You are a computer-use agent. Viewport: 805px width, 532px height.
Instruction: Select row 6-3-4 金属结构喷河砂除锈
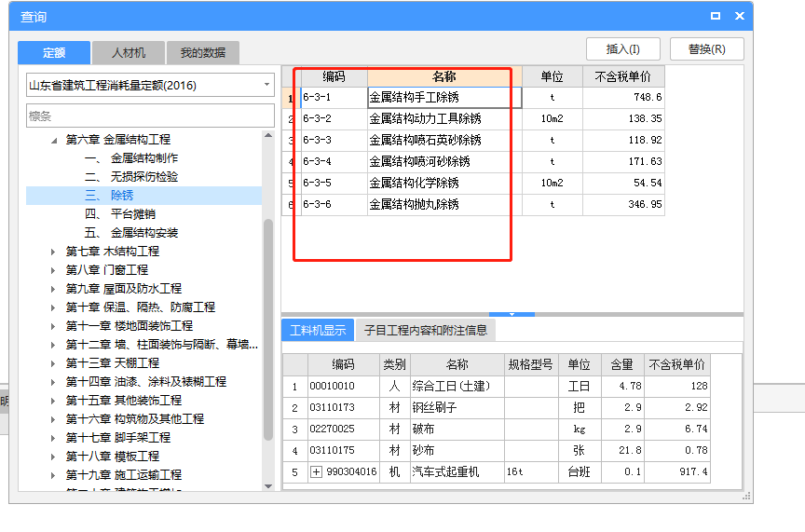click(x=473, y=162)
